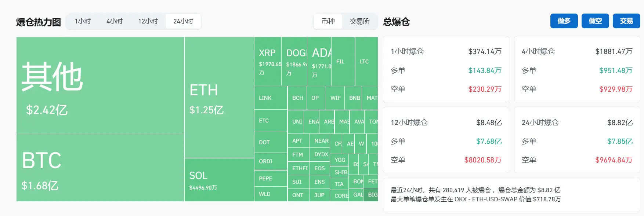Click the 爆仓热力图 heading
The image size is (644, 216).
(x=39, y=22)
